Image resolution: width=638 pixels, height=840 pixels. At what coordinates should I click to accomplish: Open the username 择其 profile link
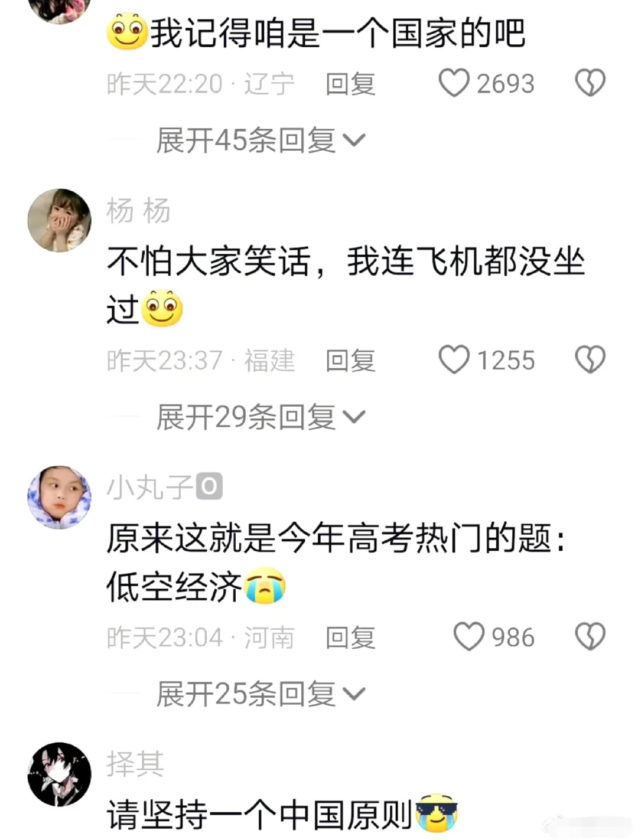pyautogui.click(x=136, y=764)
